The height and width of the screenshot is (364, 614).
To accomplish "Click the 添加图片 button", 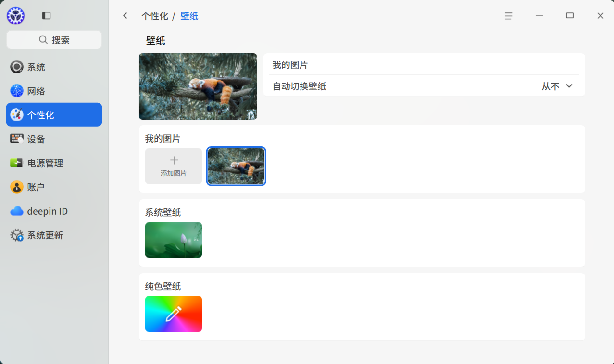I will click(x=174, y=166).
